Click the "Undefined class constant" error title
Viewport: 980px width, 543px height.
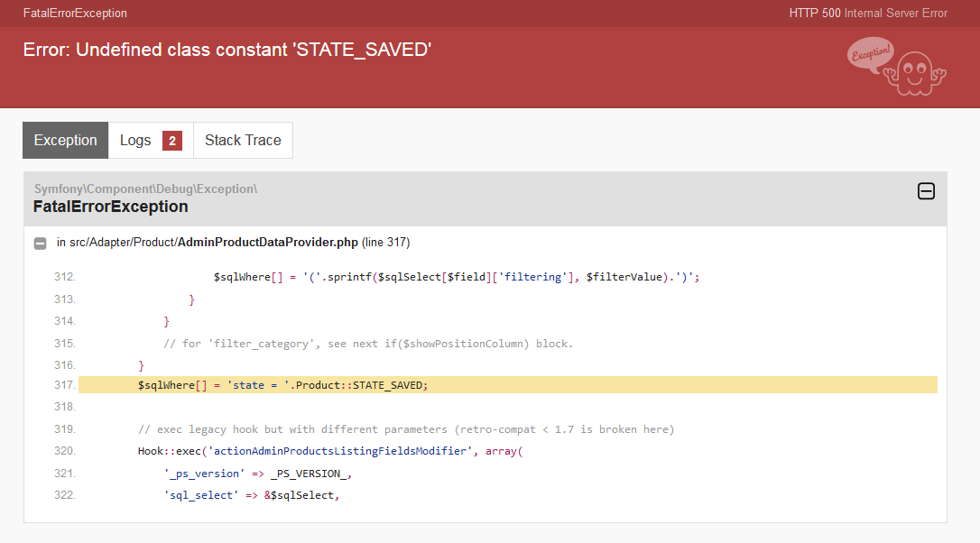227,50
